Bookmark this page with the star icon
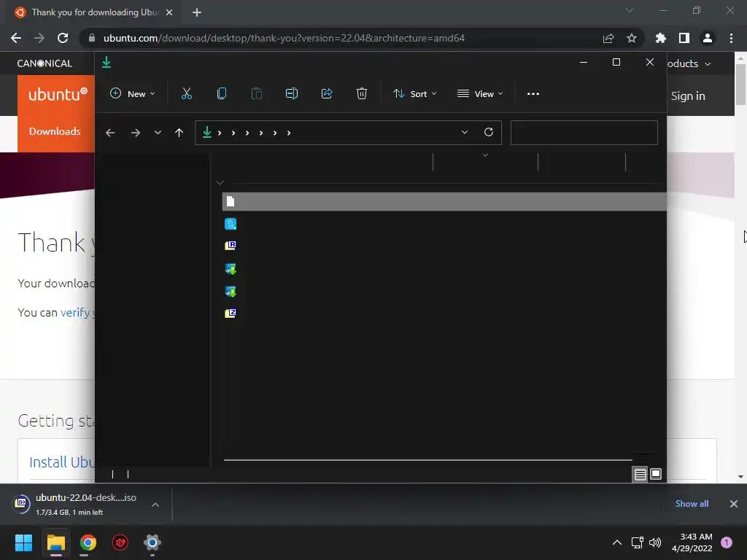 632,38
